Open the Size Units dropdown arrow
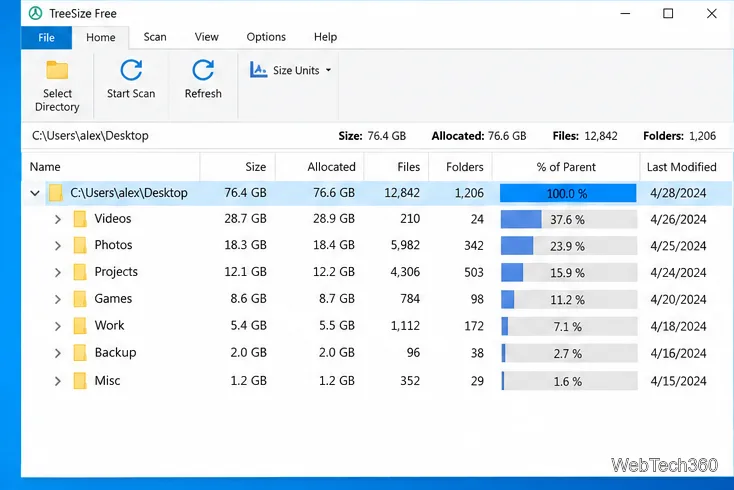This screenshot has height=490, width=734. tap(328, 70)
